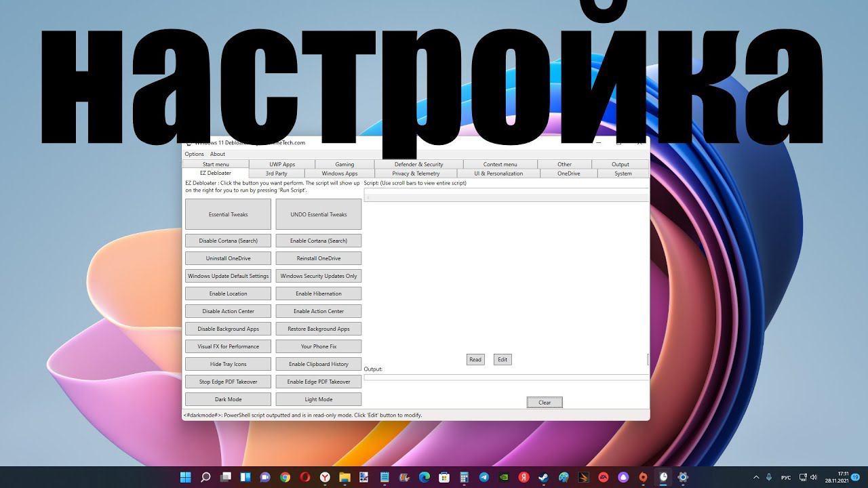Click Visual FX for Performance button
The image size is (868, 488).
(x=228, y=346)
